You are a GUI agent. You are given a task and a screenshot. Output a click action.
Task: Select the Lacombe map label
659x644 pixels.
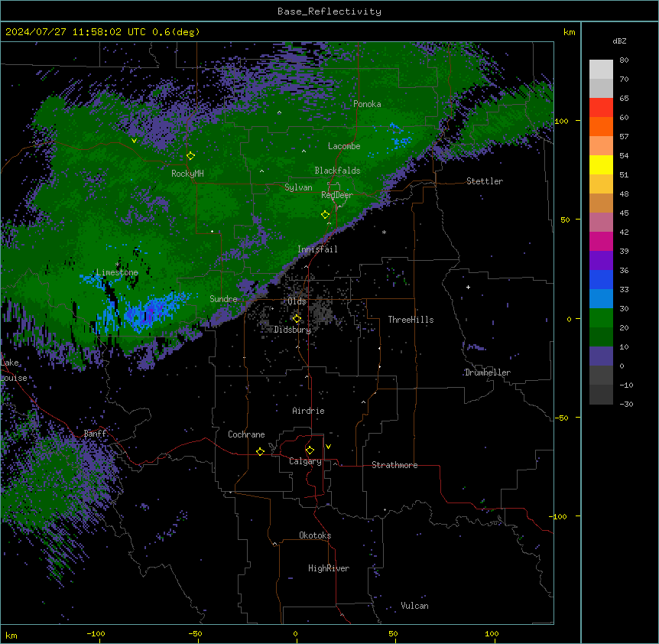344,146
